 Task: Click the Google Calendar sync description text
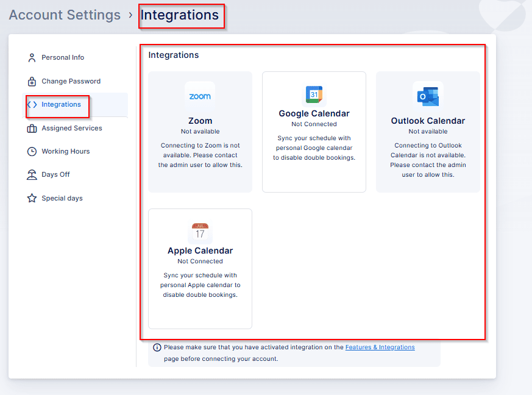(314, 148)
